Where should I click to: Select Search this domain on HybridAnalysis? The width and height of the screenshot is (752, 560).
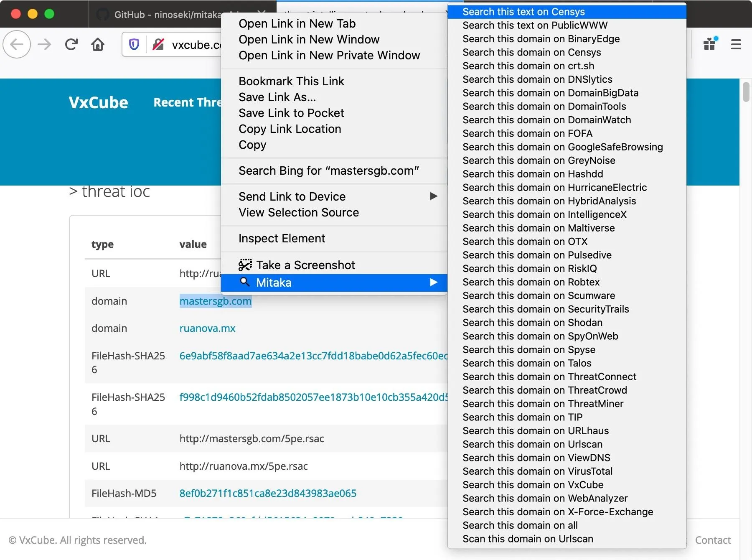click(567, 201)
